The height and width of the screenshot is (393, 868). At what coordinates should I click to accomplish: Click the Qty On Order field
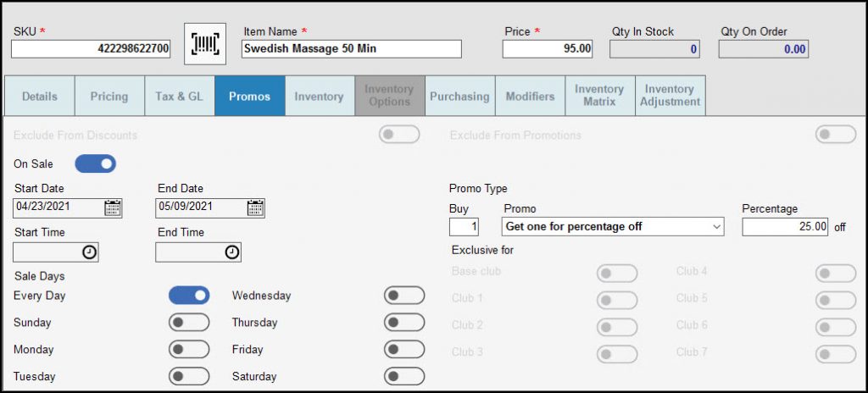[x=764, y=49]
